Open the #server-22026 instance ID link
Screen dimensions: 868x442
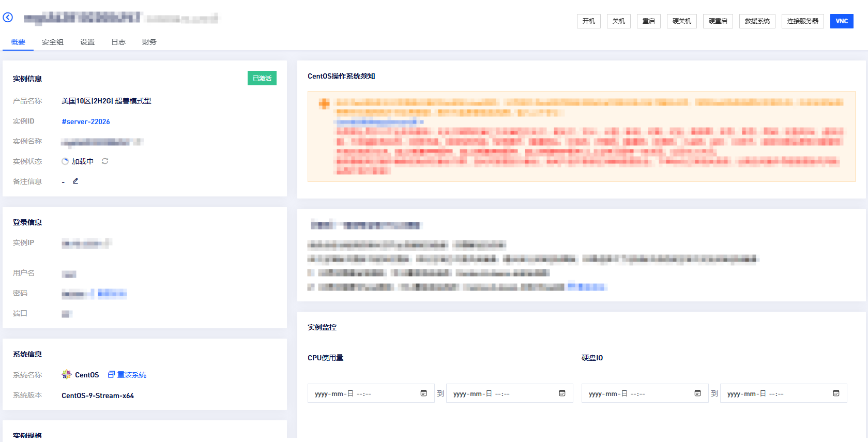click(x=86, y=121)
